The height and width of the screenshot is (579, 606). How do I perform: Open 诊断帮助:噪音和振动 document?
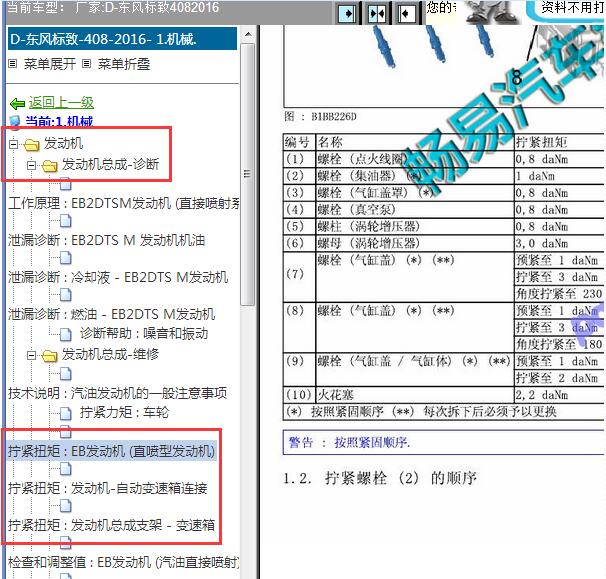[144, 333]
